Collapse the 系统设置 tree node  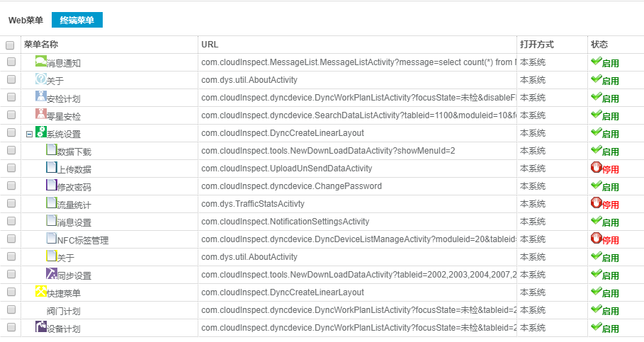click(x=29, y=133)
